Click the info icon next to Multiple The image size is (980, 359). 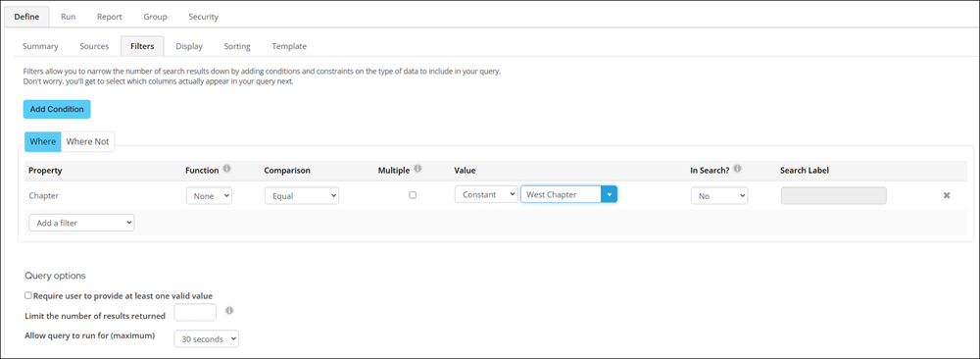tap(418, 169)
